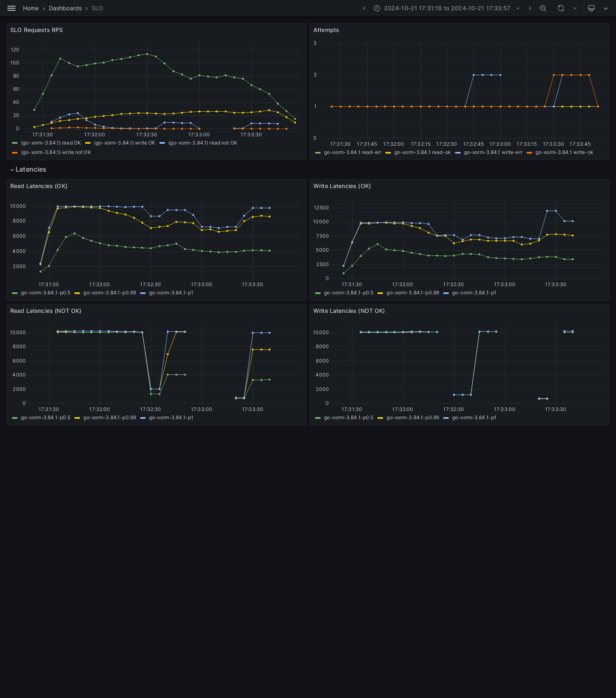Screen dimensions: 616x698
Task: Toggle TV/kiosk view mode icon
Action: click(x=591, y=8)
